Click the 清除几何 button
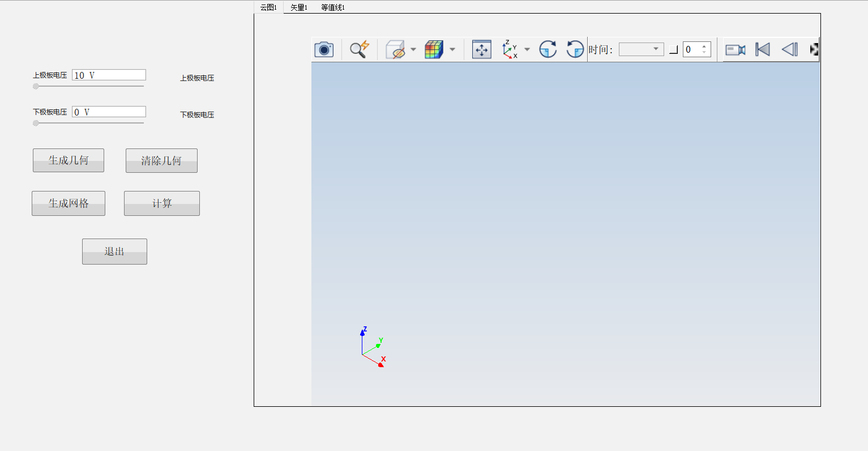Screen dimensions: 868x451 [x=161, y=160]
